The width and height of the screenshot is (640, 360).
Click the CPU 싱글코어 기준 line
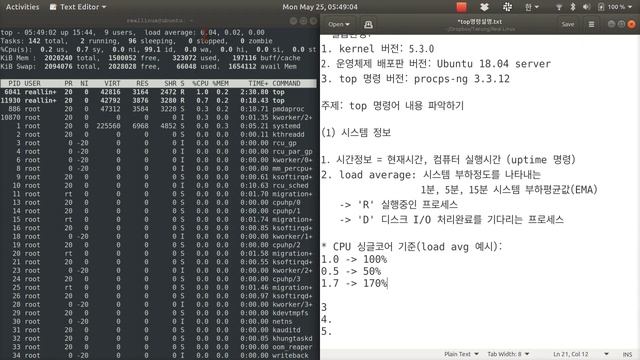(x=412, y=247)
